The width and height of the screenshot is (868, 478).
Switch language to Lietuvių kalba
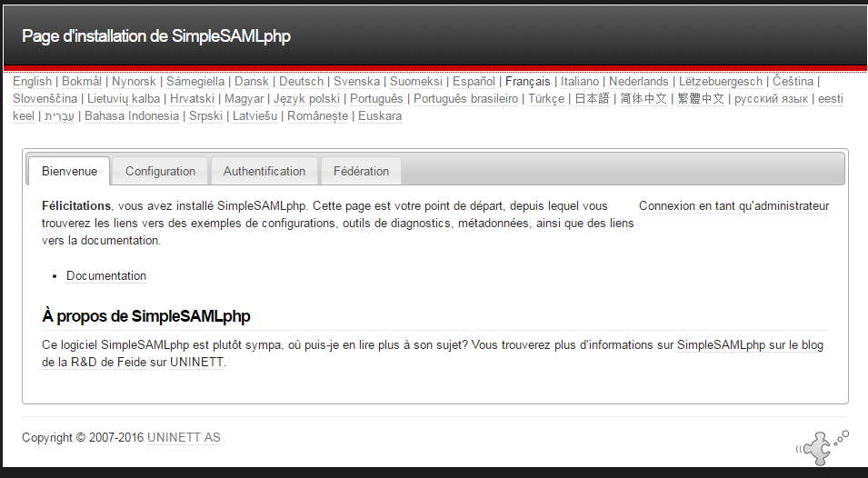pyautogui.click(x=124, y=98)
